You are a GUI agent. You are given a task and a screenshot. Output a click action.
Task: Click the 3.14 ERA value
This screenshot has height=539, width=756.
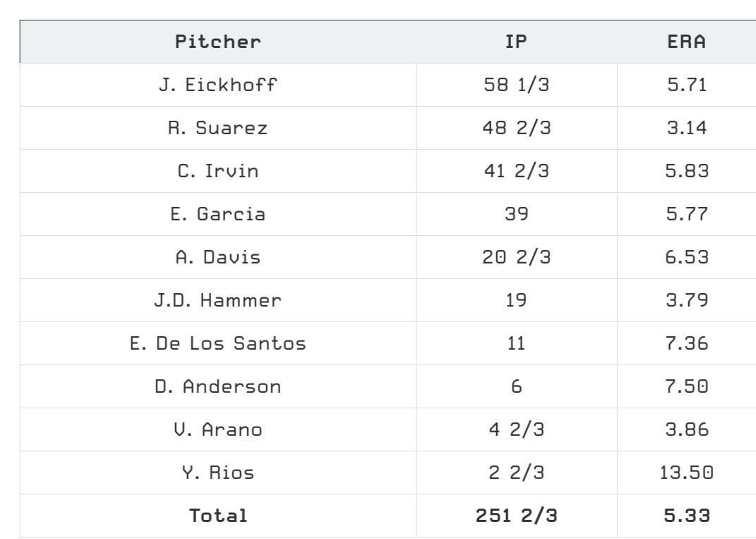pos(687,128)
